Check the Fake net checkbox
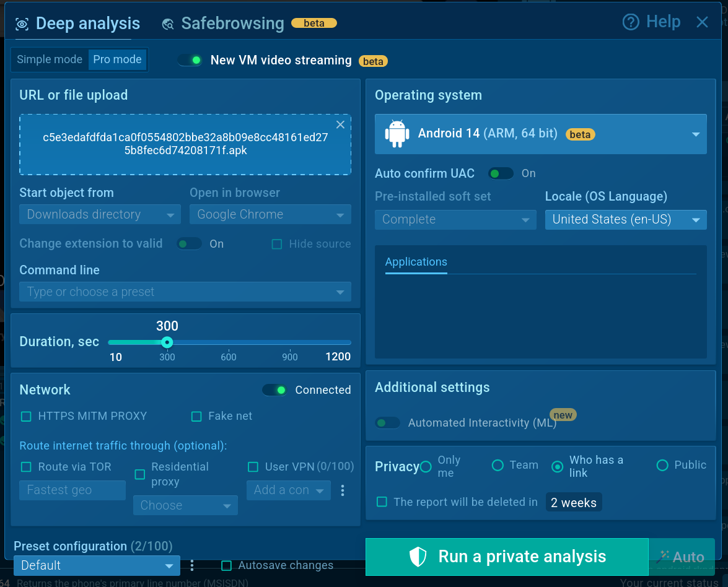This screenshot has height=587, width=728. pos(196,417)
